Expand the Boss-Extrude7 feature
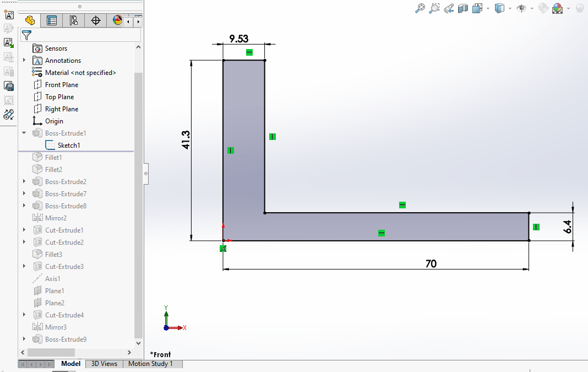Screen dimensions: 588x372 24,193
